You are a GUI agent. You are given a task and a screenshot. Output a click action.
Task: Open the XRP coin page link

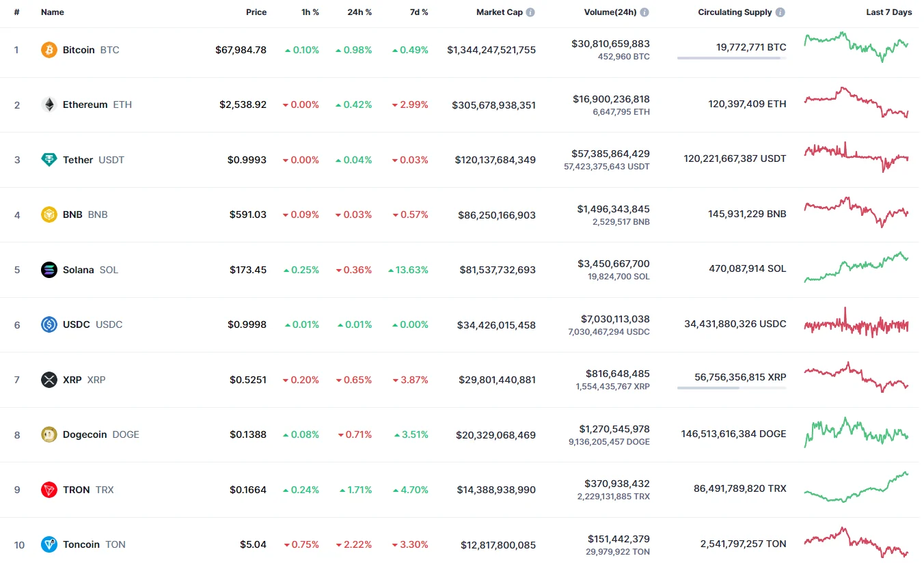click(72, 380)
